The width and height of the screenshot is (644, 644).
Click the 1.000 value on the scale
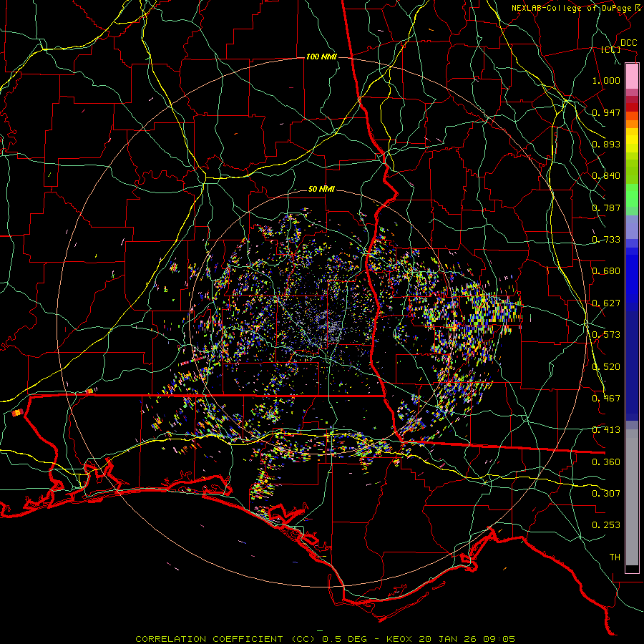(606, 80)
